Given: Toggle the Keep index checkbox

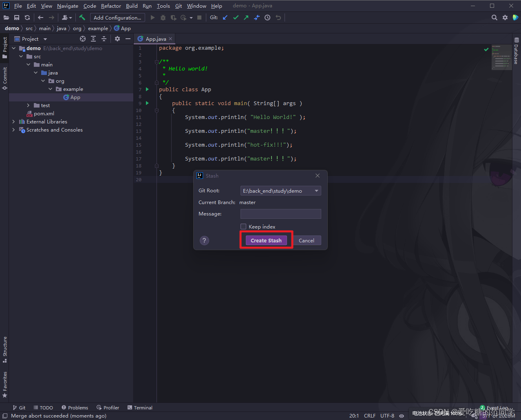Looking at the screenshot, I should coord(243,226).
